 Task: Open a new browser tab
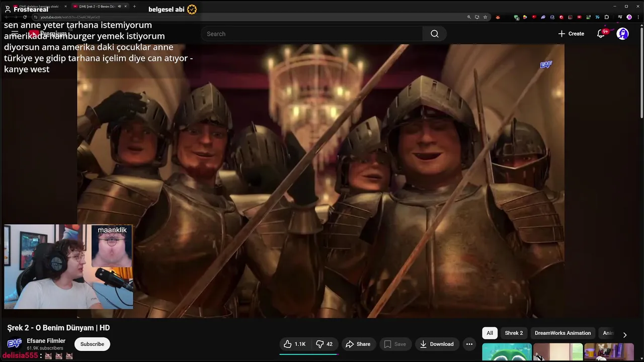134,7
